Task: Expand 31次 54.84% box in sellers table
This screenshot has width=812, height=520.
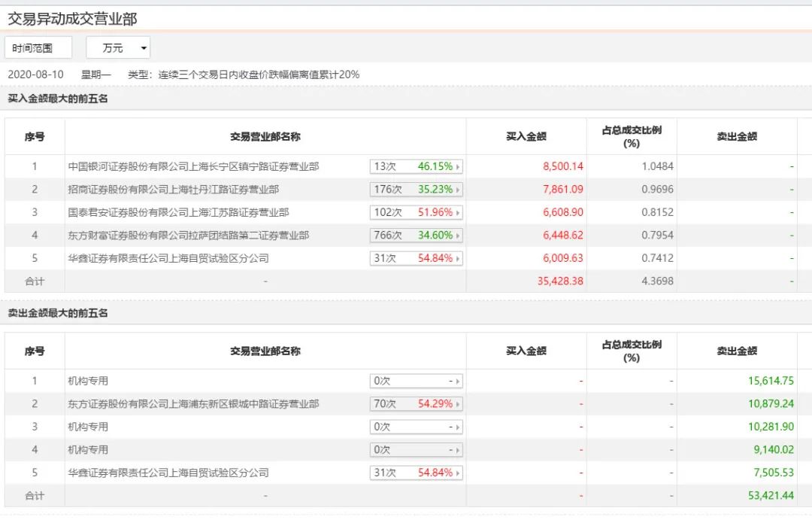Action: pyautogui.click(x=416, y=473)
